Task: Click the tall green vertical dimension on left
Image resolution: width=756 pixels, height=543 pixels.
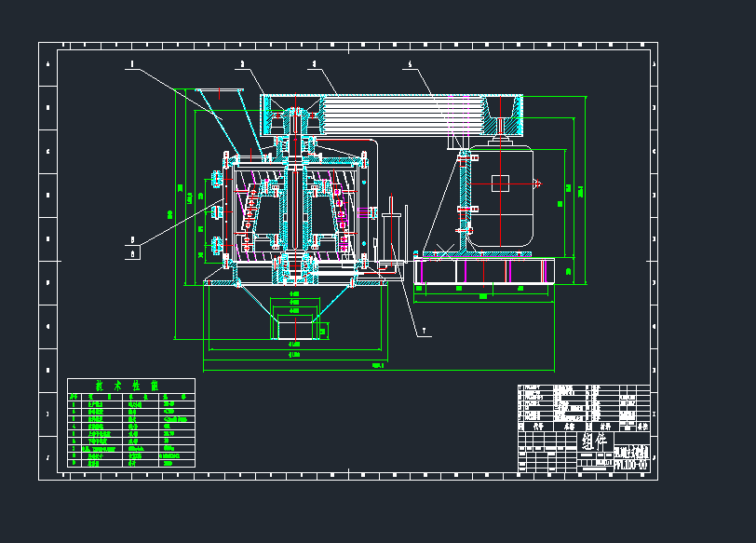Action: click(176, 214)
